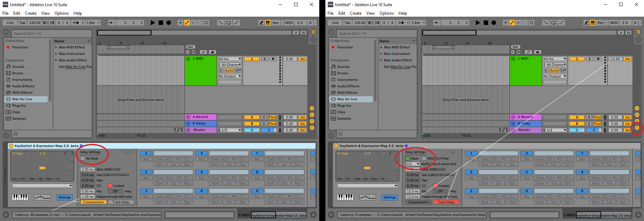The height and width of the screenshot is (221, 644).
Task: Click Follow arrow icon in left Ableton window
Action: coord(112,23)
